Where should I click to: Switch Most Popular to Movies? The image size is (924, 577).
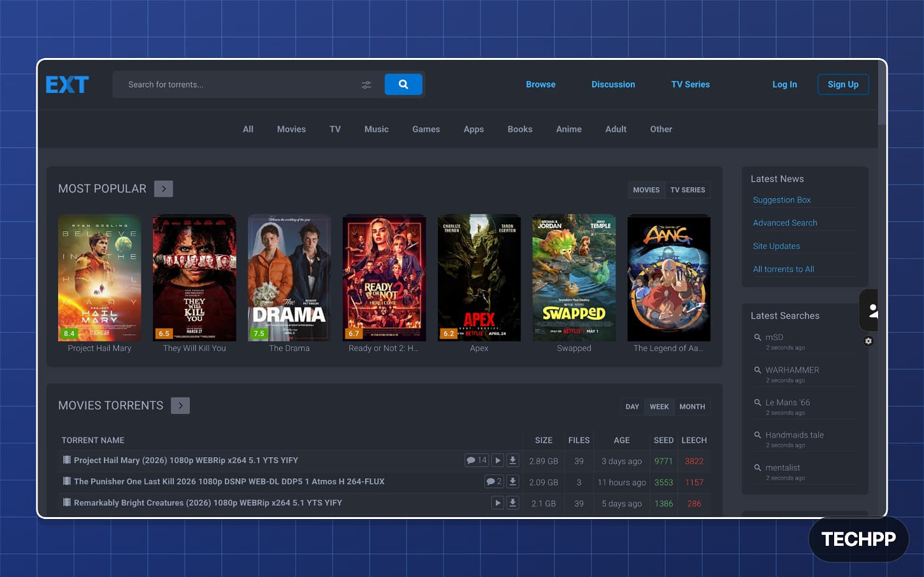(x=646, y=190)
